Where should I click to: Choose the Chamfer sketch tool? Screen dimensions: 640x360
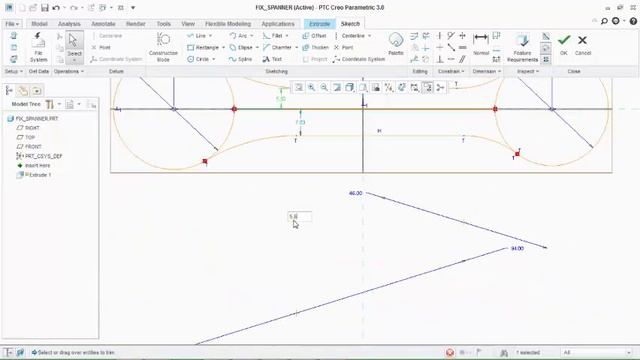(x=278, y=48)
